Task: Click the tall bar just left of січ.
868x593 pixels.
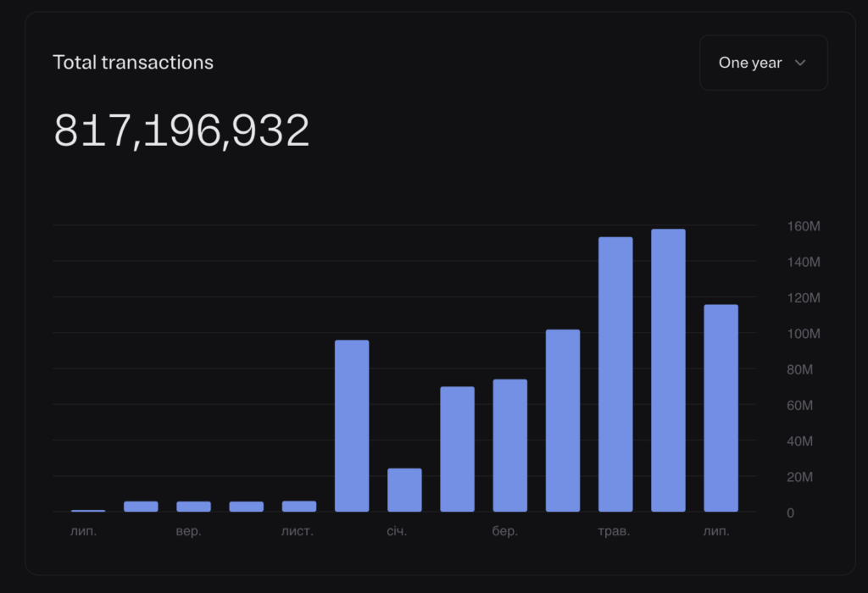Action: tap(352, 426)
